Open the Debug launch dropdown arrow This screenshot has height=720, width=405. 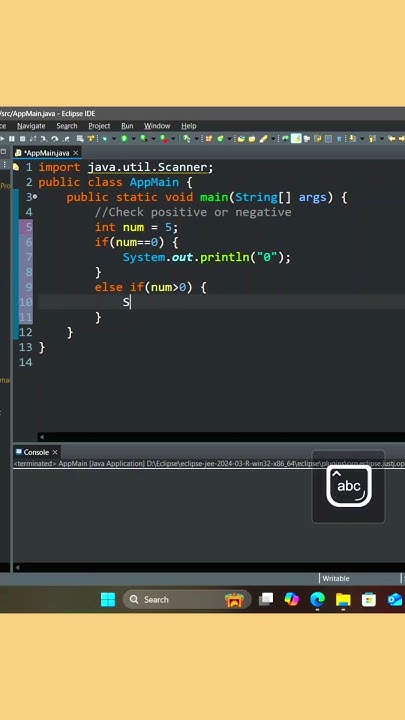click(114, 139)
